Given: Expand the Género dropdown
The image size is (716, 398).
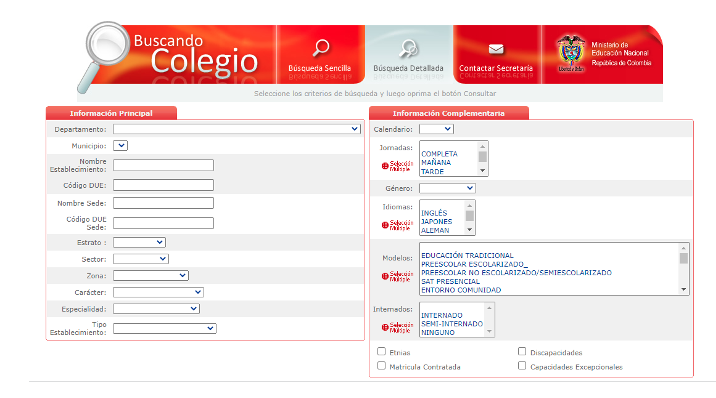Looking at the screenshot, I should tap(448, 188).
